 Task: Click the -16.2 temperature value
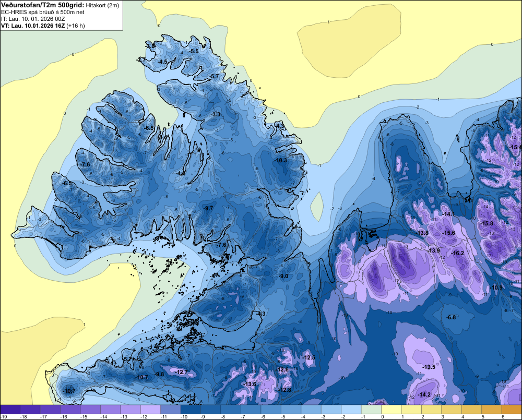458,253
